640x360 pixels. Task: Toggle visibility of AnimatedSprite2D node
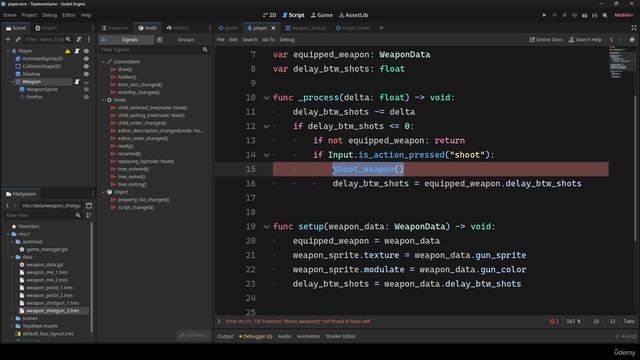[86, 59]
